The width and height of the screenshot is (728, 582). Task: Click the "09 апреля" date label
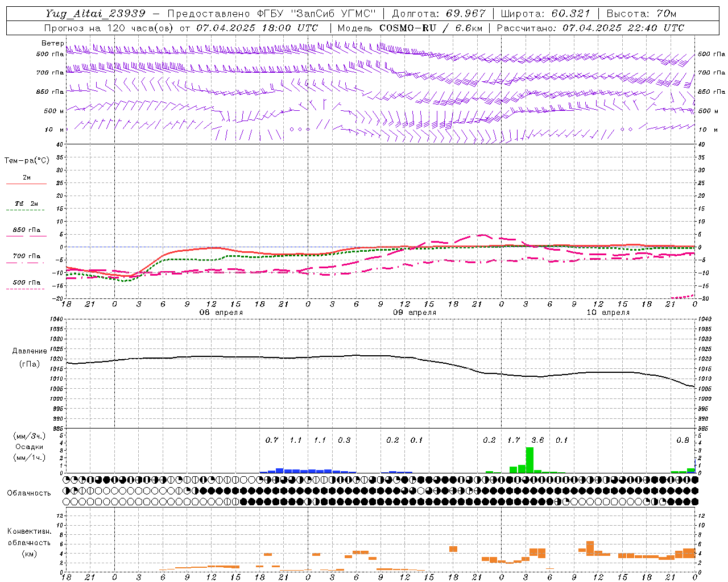tap(415, 313)
